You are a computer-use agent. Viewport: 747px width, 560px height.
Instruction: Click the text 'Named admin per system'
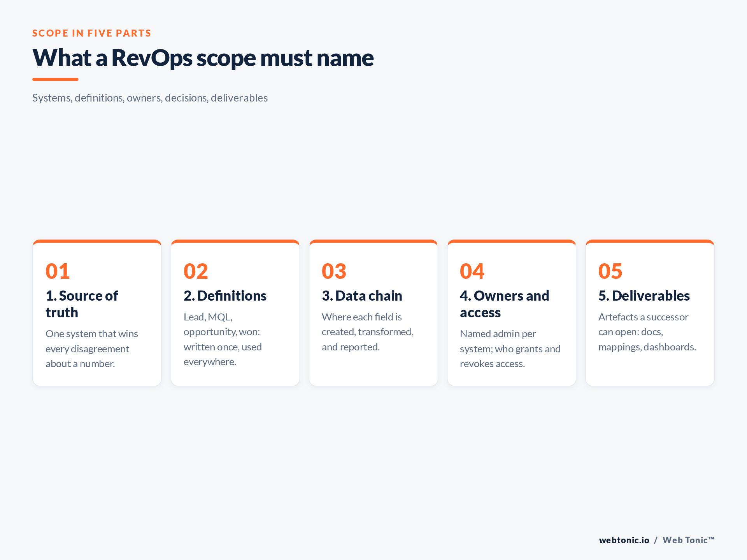(498, 341)
